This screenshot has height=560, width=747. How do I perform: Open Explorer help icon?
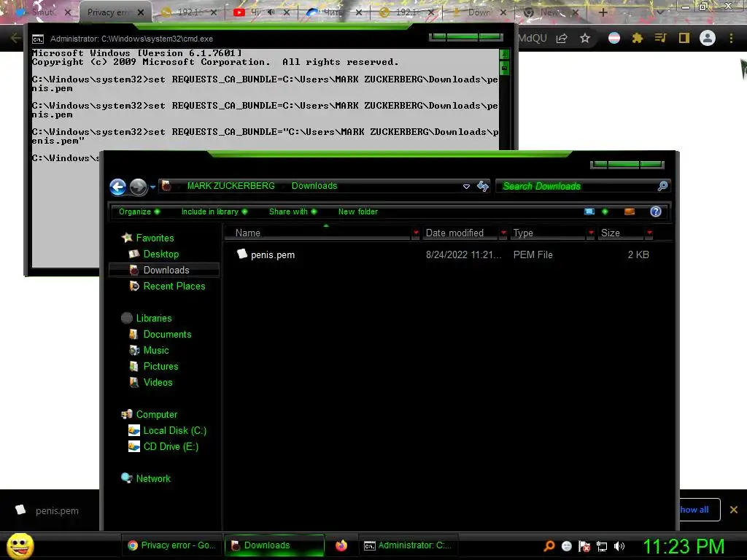coord(656,211)
